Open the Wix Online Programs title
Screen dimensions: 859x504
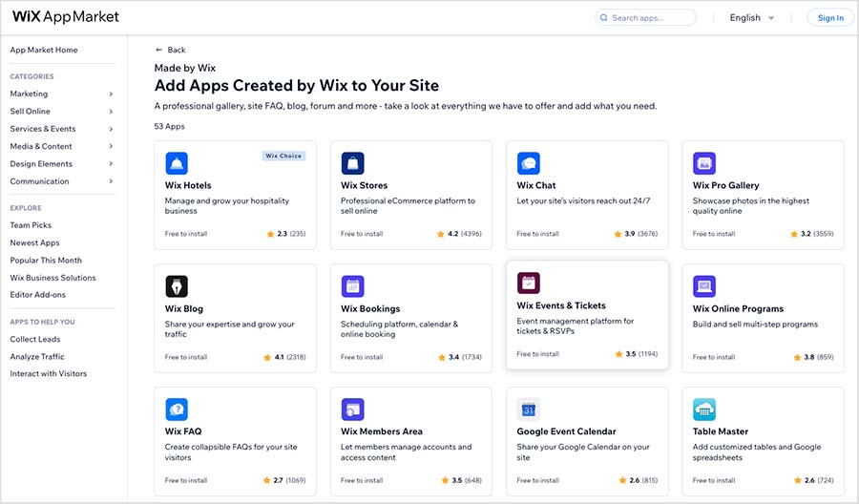click(738, 309)
